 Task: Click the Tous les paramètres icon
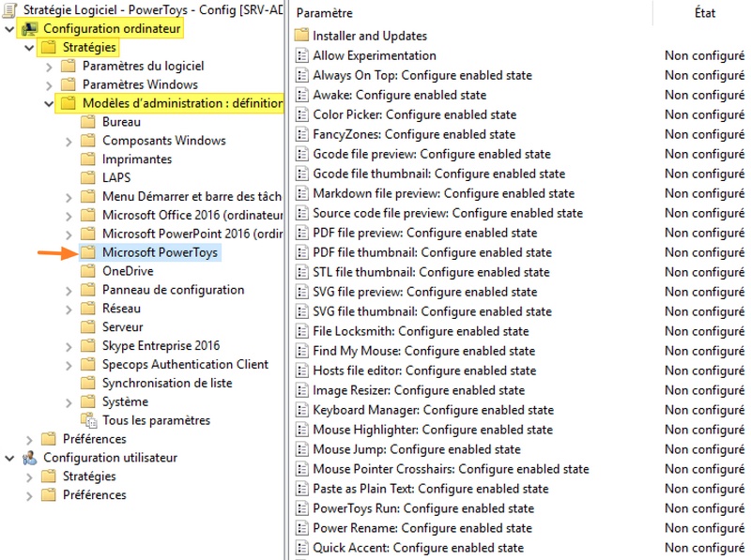(x=88, y=420)
